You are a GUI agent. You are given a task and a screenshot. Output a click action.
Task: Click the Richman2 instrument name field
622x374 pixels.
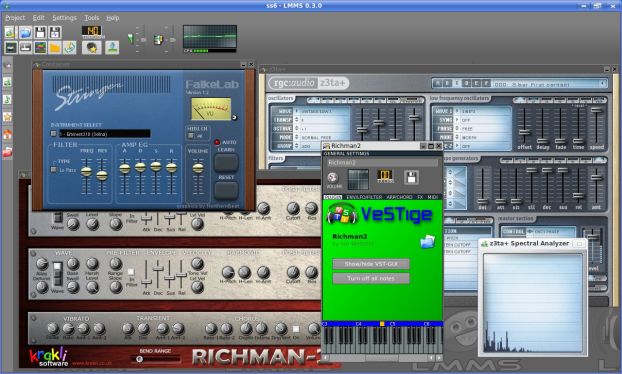(x=383, y=163)
